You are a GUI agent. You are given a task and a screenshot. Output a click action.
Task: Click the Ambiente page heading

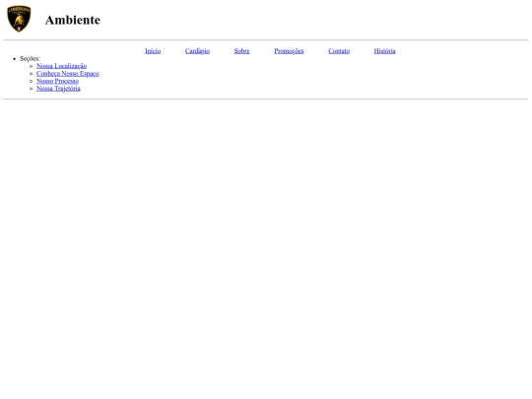73,20
